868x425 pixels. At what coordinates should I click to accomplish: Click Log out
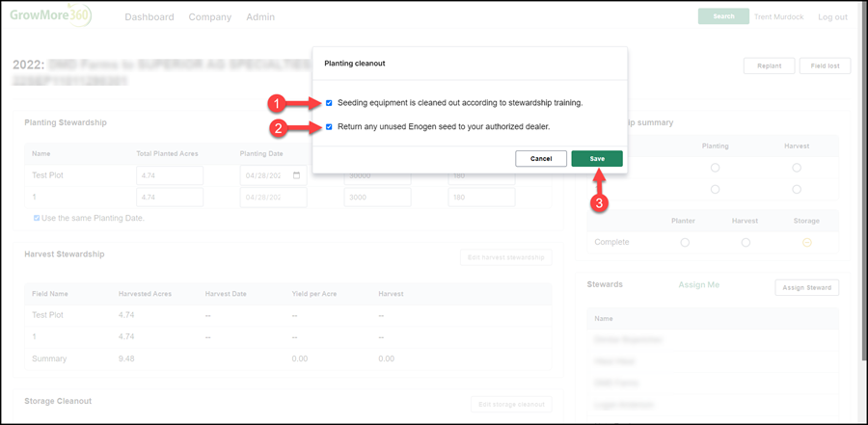click(x=832, y=17)
